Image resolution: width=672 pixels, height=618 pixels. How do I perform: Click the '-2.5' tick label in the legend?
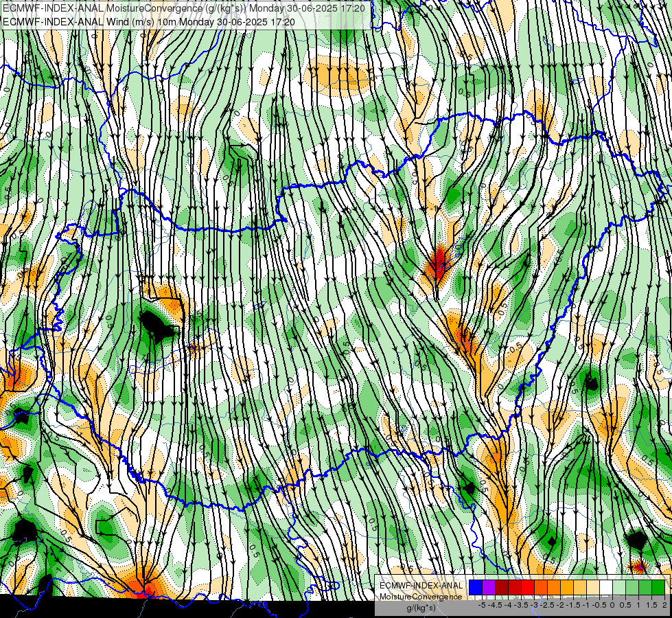(x=548, y=605)
